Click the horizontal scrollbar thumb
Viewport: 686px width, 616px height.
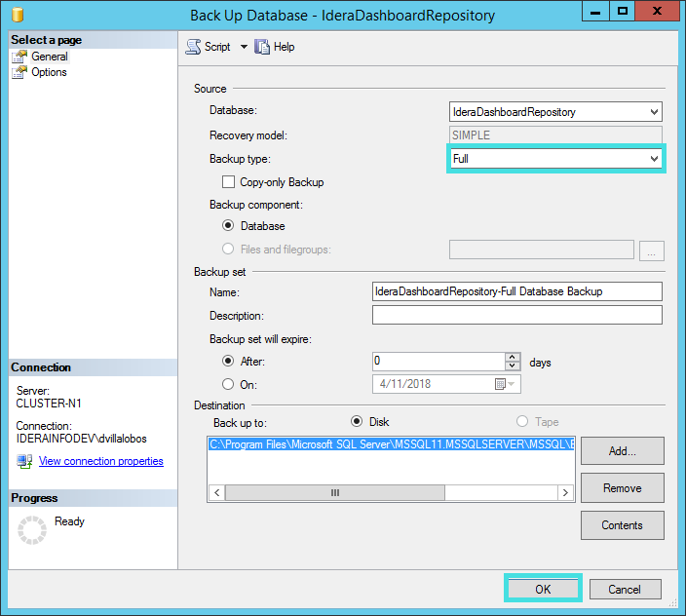tap(334, 492)
